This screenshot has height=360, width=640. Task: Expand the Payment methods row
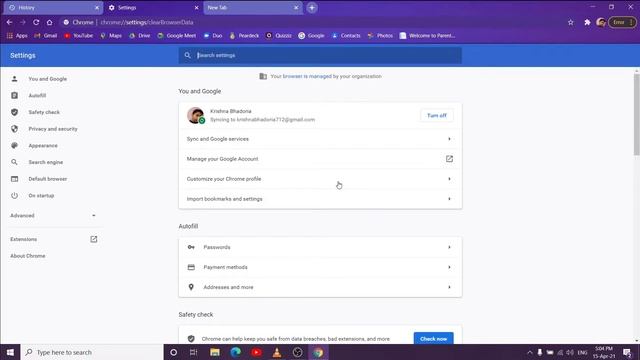click(x=320, y=267)
